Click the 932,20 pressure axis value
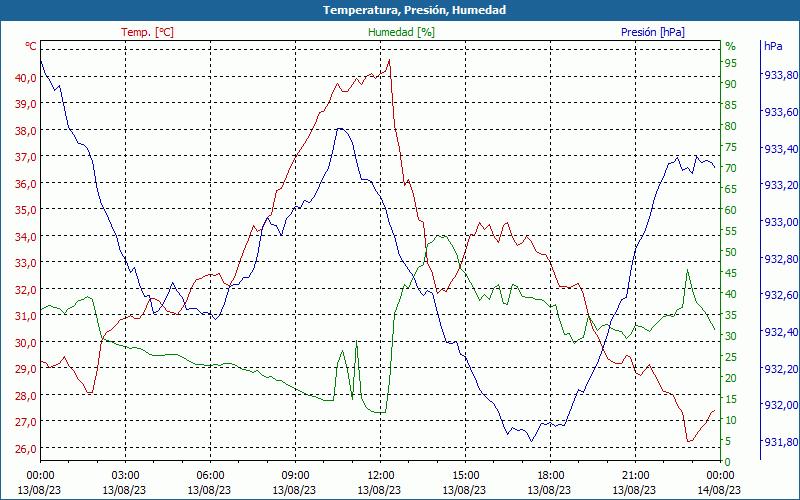The height and width of the screenshot is (500, 800). point(781,368)
